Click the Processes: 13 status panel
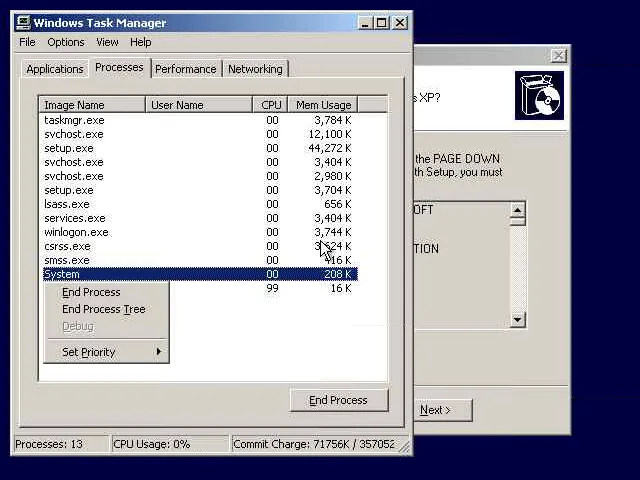640x480 pixels. (x=61, y=444)
